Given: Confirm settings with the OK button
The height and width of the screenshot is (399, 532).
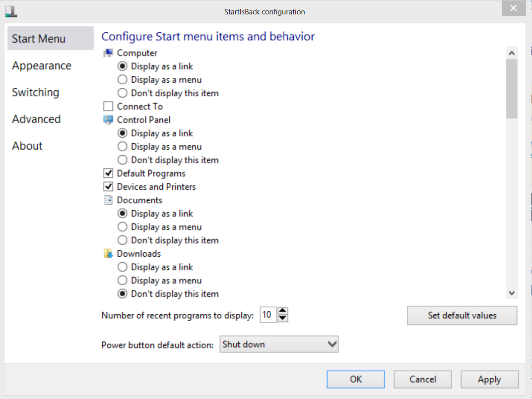Looking at the screenshot, I should 355,379.
